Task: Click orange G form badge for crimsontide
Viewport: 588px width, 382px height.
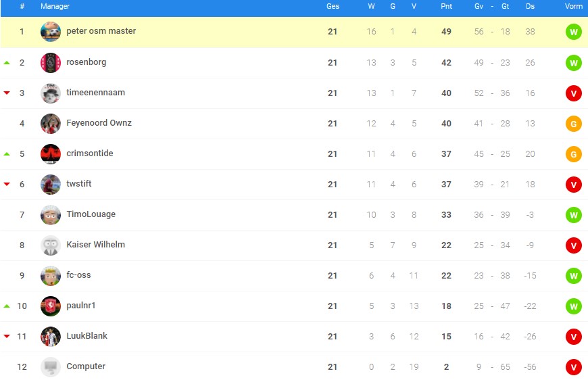Action: [573, 154]
